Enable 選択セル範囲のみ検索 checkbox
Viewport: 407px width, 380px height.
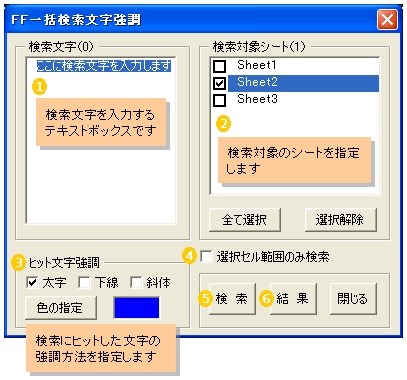206,257
